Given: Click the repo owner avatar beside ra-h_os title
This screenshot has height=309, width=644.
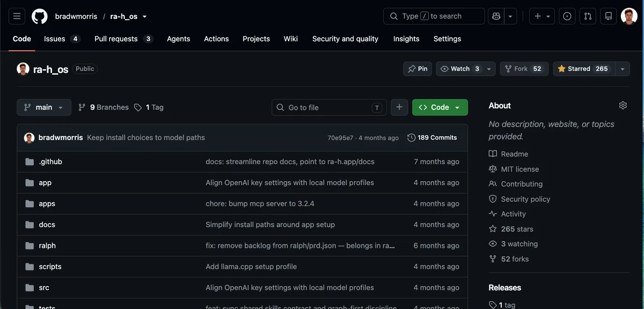Looking at the screenshot, I should (23, 69).
